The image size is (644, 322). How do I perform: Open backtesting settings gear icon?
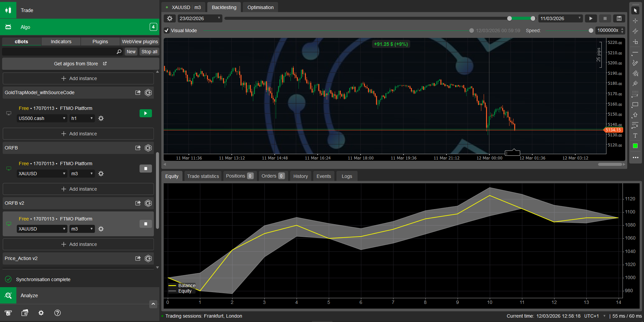[x=170, y=18]
